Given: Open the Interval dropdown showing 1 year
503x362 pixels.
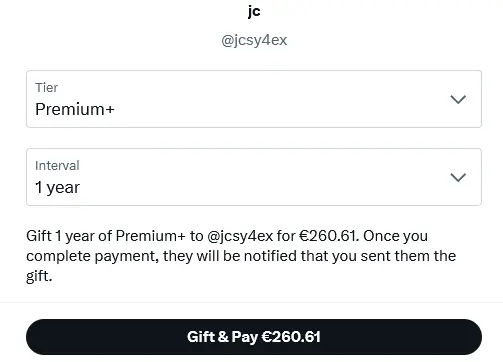Looking at the screenshot, I should click(254, 177).
